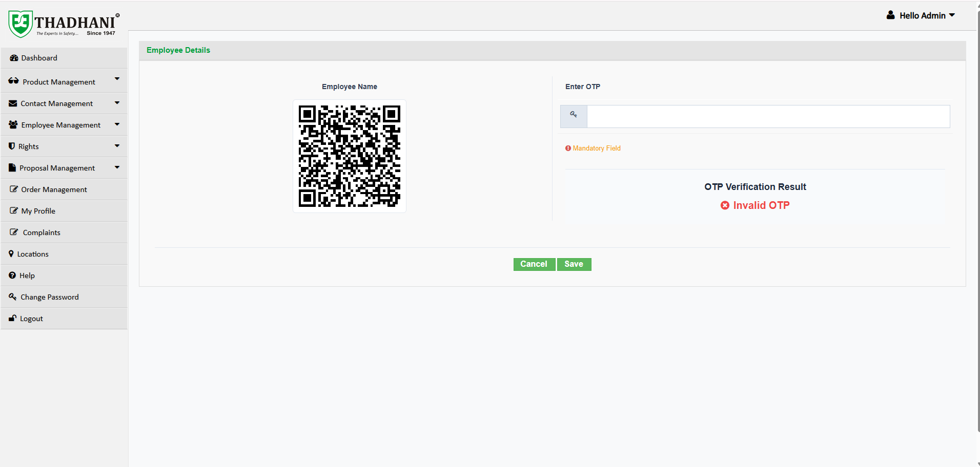Expand the Proposal Management submenu arrow

(117, 167)
